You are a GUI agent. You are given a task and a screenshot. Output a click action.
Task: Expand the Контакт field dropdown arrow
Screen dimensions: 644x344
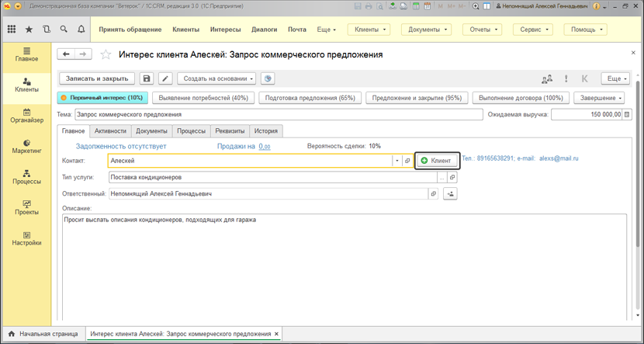pos(396,161)
